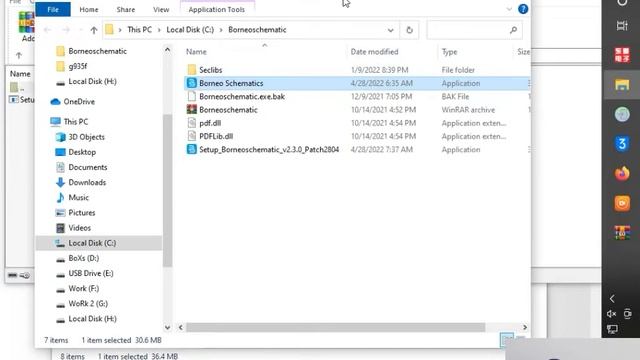Sort files by Name column

coord(196,52)
